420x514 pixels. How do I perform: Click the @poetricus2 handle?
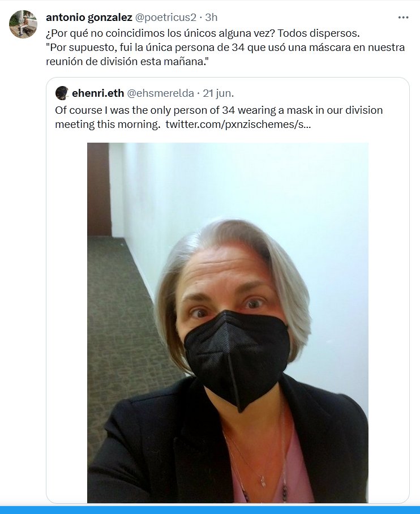tap(166, 18)
